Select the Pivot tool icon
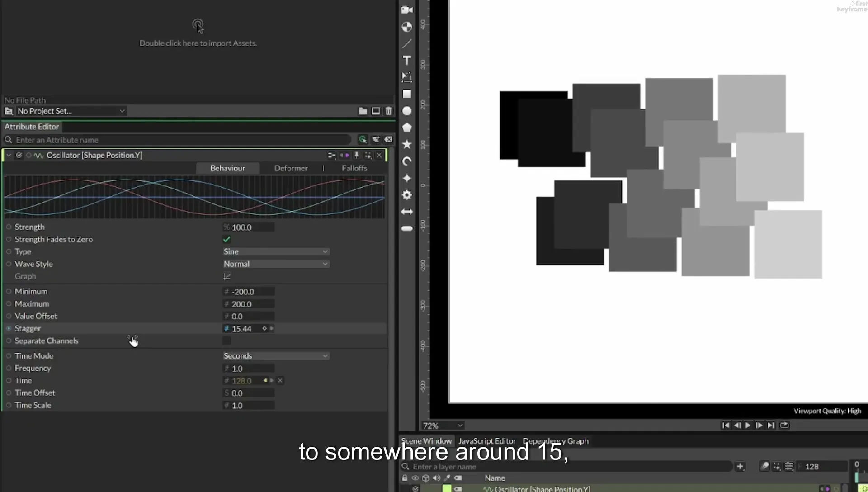 (407, 27)
